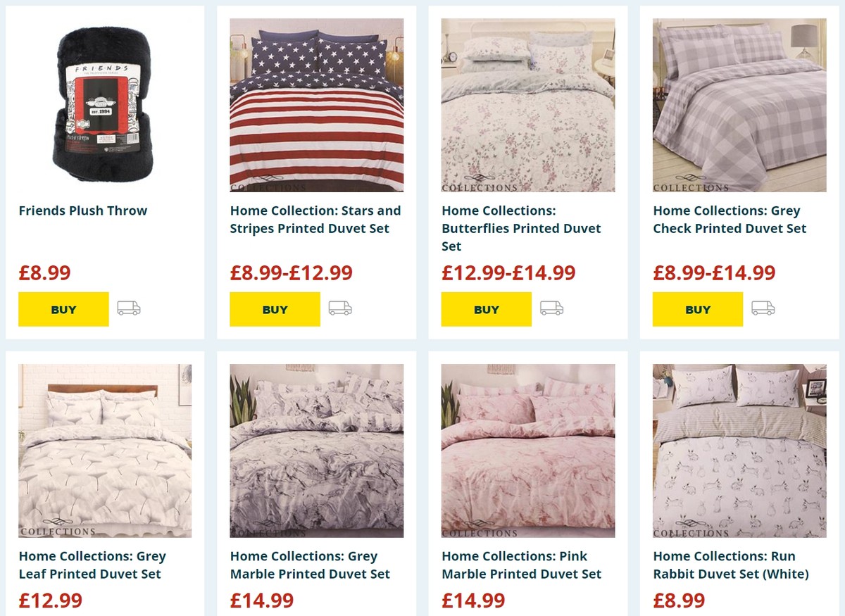
Task: Click the Butterflies duvet product photo
Action: pyautogui.click(x=527, y=105)
